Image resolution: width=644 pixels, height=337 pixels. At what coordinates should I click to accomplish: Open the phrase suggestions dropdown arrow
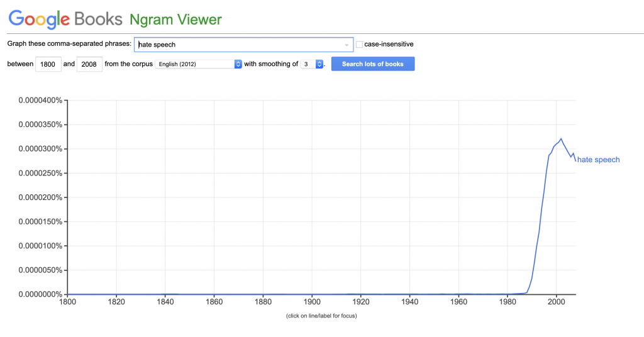coord(347,45)
